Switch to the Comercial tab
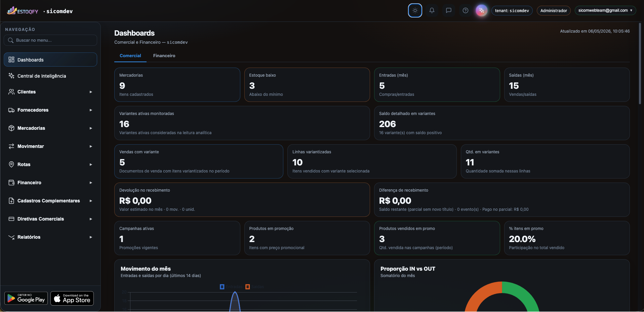 [x=130, y=56]
